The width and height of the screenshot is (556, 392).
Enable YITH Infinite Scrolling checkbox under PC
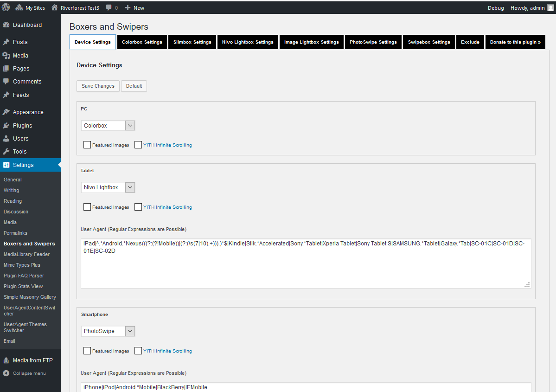[138, 145]
